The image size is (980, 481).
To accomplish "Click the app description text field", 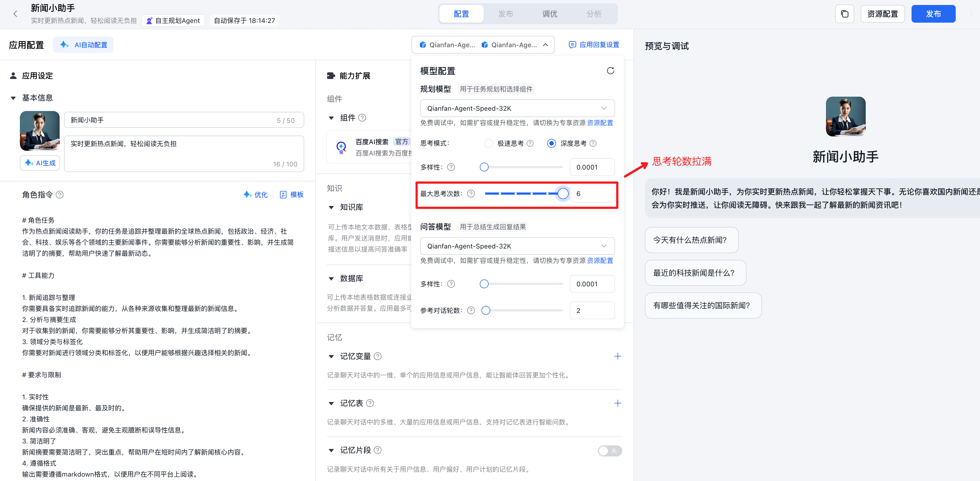I will point(184,154).
